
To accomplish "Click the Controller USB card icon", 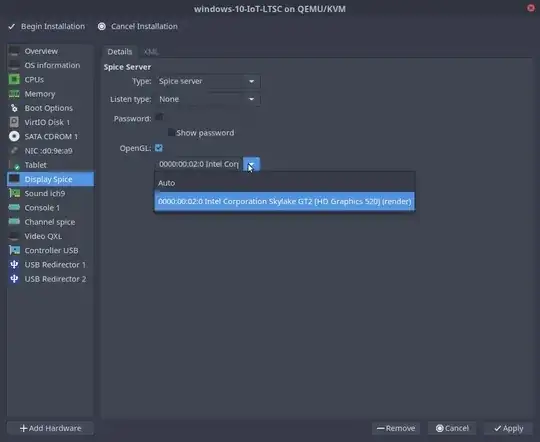I will click(x=14, y=250).
